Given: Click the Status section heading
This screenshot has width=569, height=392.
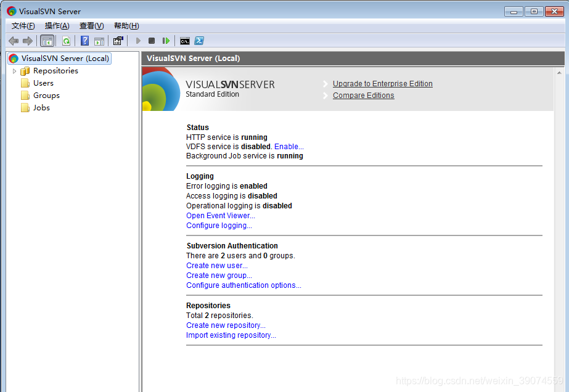Looking at the screenshot, I should (198, 128).
